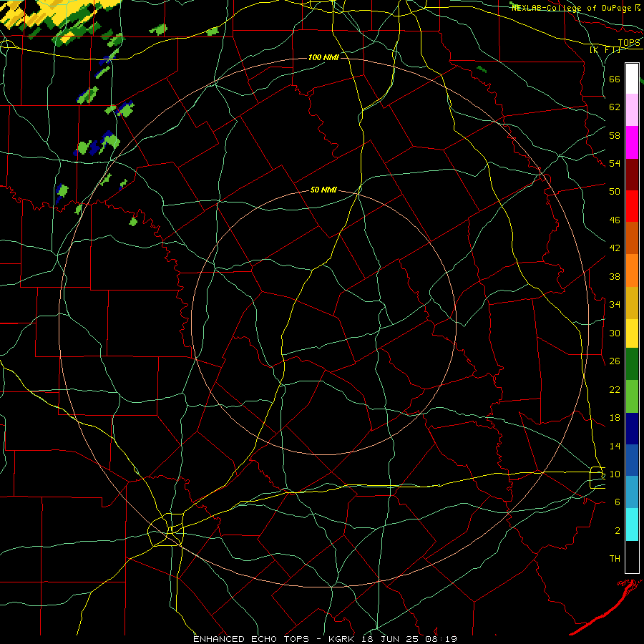This screenshot has width=644, height=644.
Task: Click the legend value 66
Action: (x=615, y=79)
